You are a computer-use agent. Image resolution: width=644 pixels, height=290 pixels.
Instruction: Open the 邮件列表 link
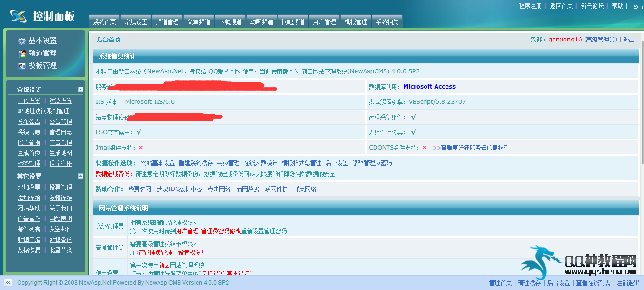(29, 229)
